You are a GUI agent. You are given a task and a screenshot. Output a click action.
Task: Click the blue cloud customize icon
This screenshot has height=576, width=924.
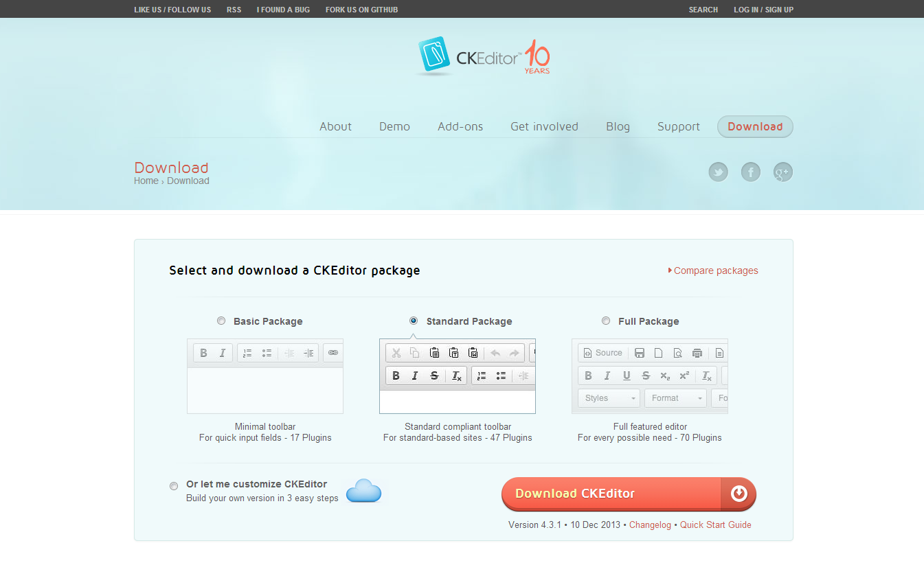(363, 491)
